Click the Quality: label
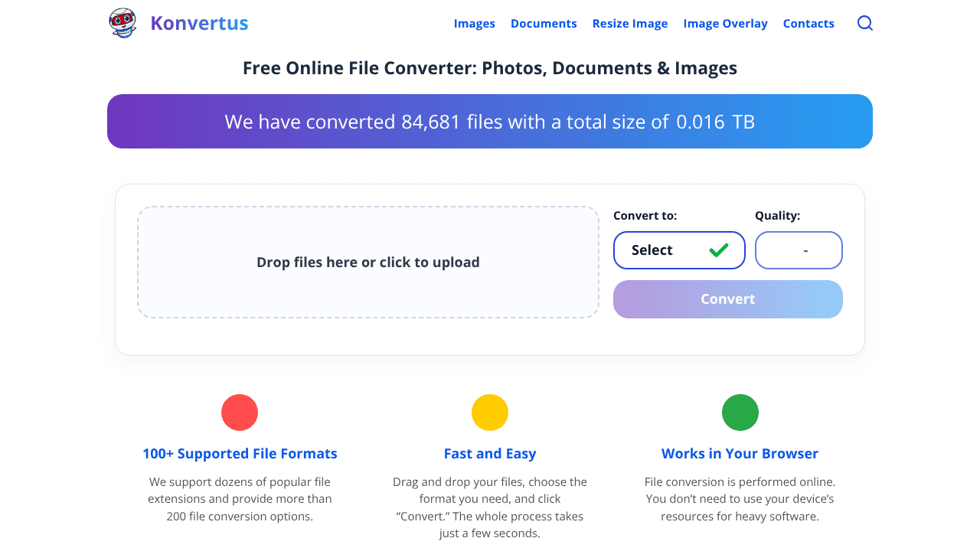The width and height of the screenshot is (980, 551). coord(778,216)
